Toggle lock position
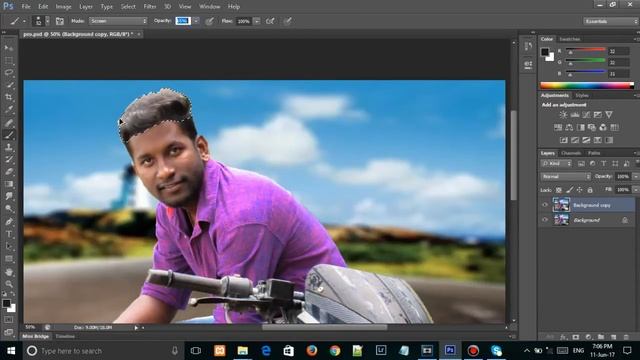The height and width of the screenshot is (360, 640). tap(580, 190)
